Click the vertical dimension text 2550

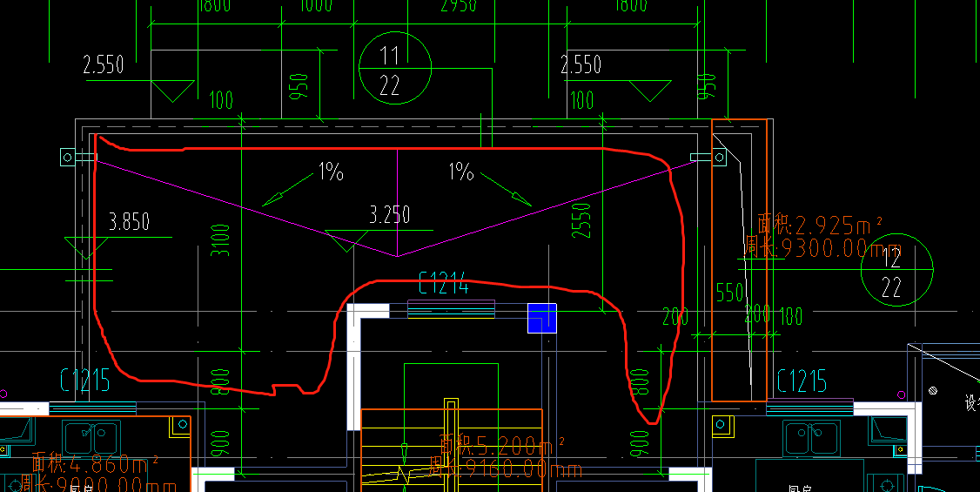[x=581, y=220]
